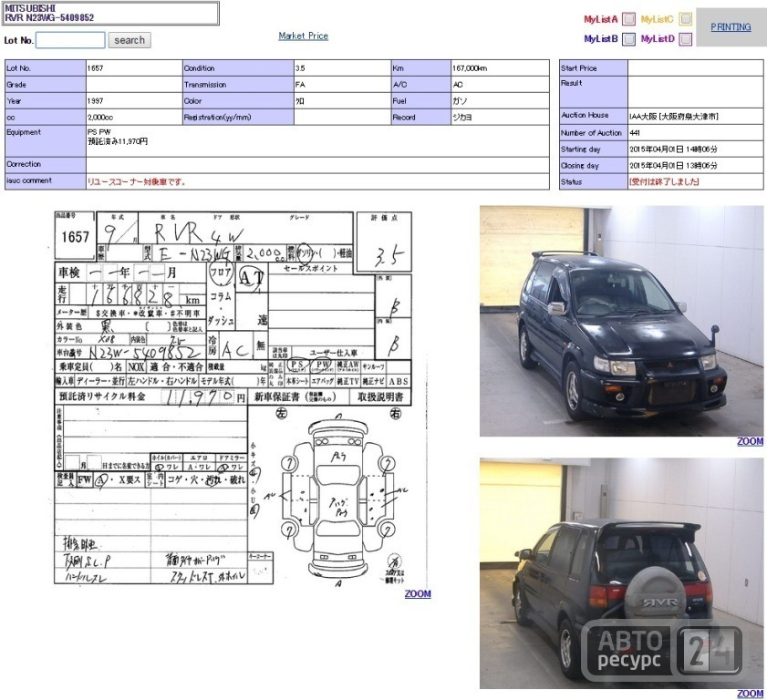Image resolution: width=767 pixels, height=700 pixels.
Task: Select the Transmission value FA
Action: click(300, 85)
